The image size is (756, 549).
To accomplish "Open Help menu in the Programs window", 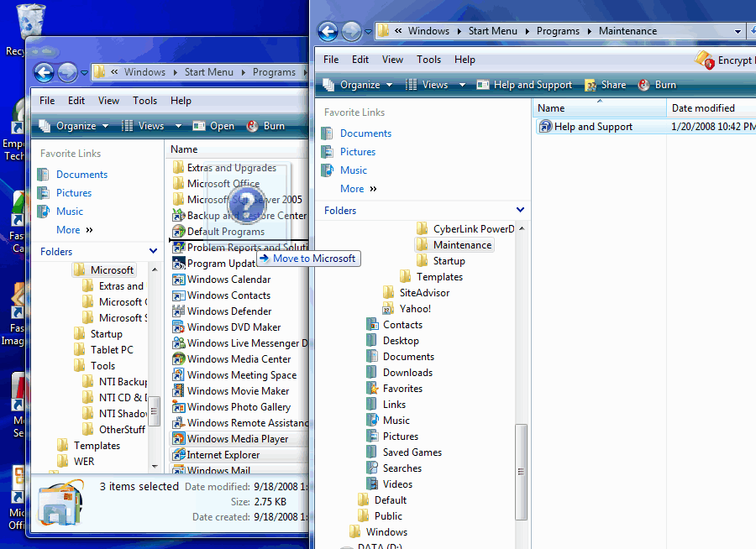I will pos(181,100).
